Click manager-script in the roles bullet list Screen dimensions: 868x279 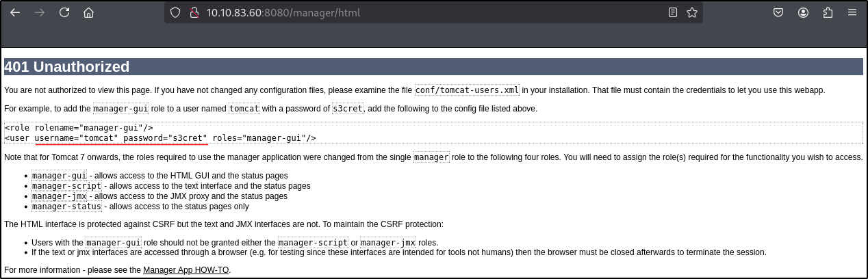(x=66, y=186)
